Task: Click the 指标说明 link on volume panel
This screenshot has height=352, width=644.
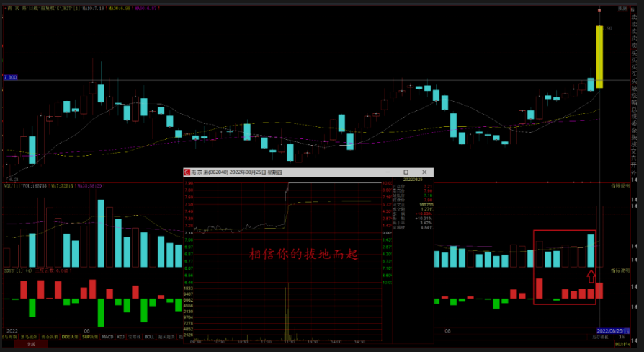Action: pyautogui.click(x=621, y=185)
